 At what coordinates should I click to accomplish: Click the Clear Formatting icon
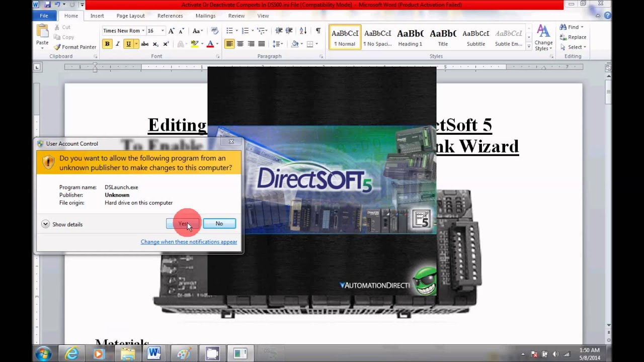pos(214,31)
